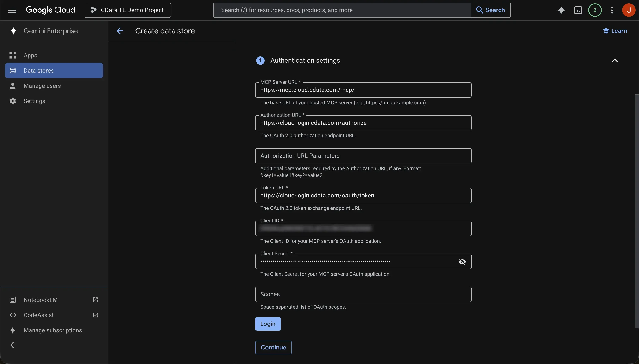Select Gemini Enterprise product title
The height and width of the screenshot is (364, 639).
[x=51, y=31]
